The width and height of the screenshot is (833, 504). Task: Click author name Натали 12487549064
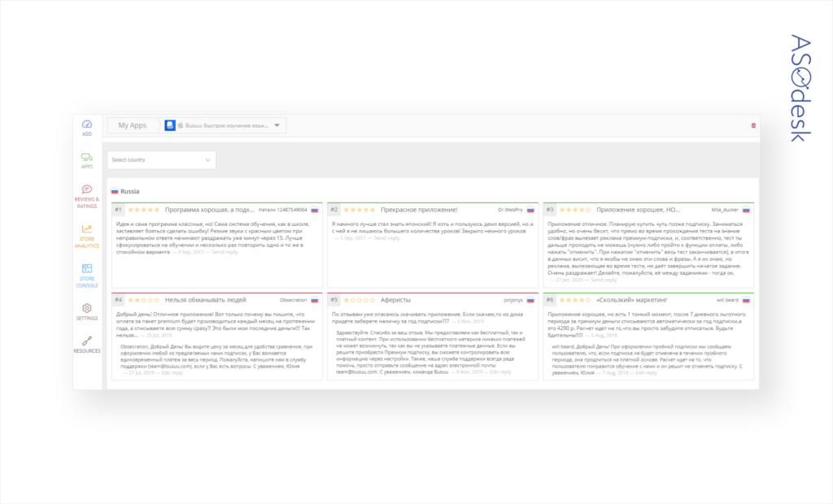[282, 210]
